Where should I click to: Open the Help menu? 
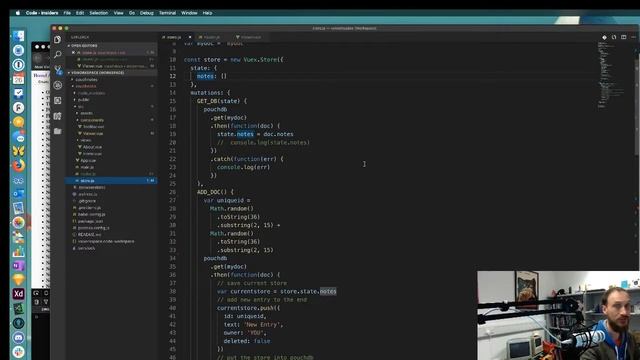pyautogui.click(x=207, y=13)
